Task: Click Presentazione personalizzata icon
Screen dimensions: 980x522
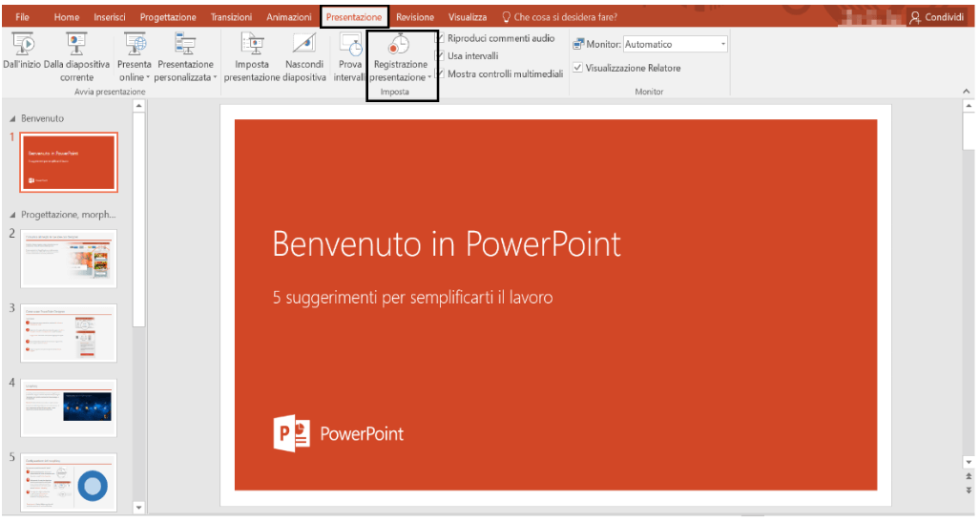Action: point(186,44)
